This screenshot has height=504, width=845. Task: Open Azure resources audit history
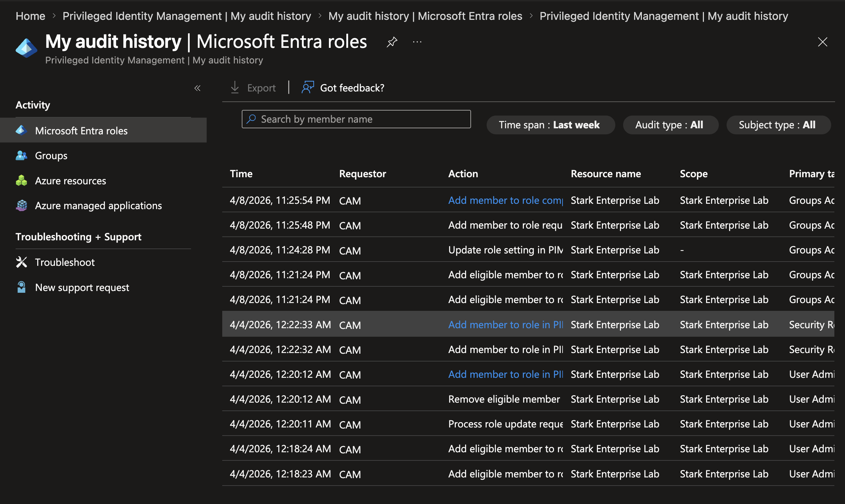click(71, 181)
